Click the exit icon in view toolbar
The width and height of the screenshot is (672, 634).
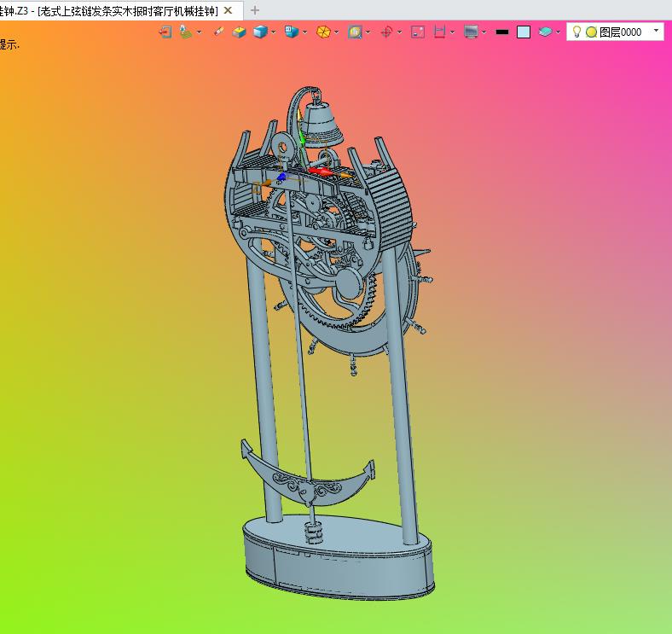click(165, 32)
